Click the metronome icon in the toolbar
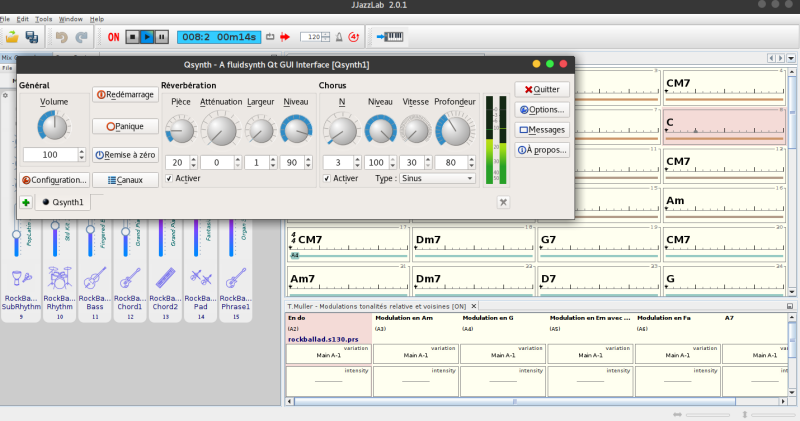 pyautogui.click(x=339, y=37)
